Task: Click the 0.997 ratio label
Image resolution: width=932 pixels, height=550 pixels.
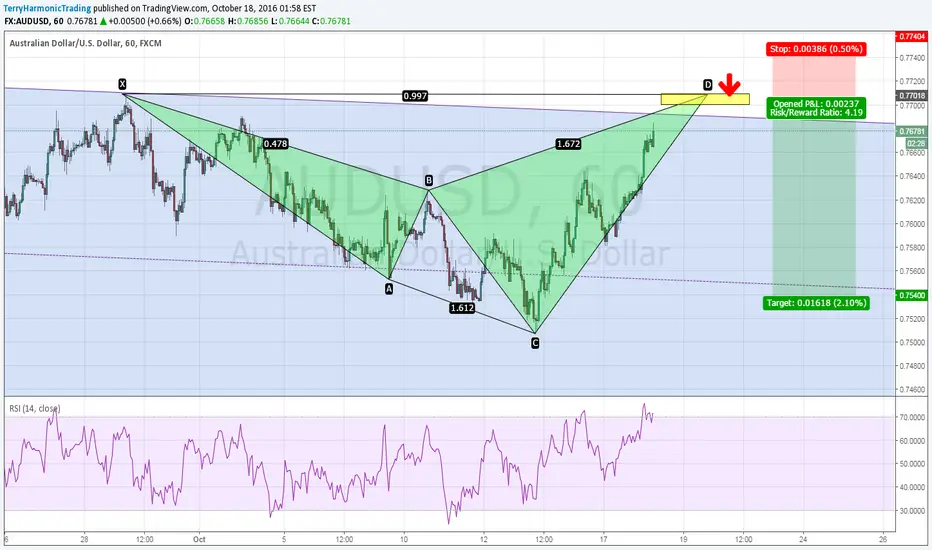Action: tap(415, 96)
